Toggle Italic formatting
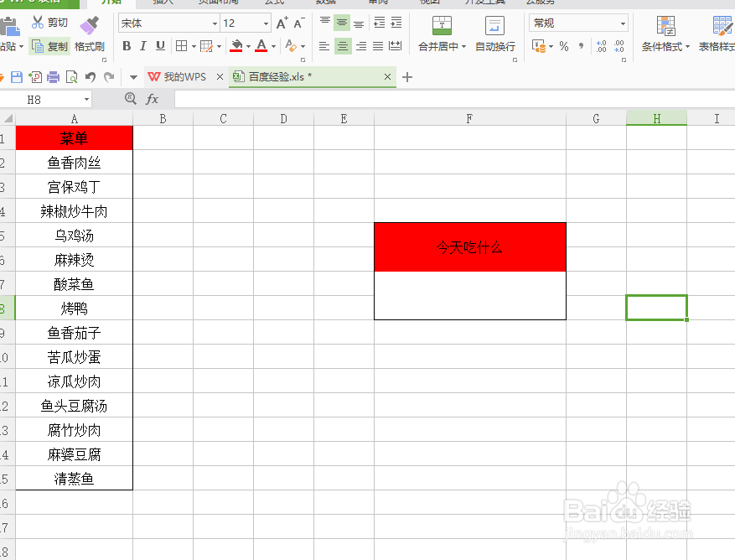The width and height of the screenshot is (735, 560). [x=143, y=46]
